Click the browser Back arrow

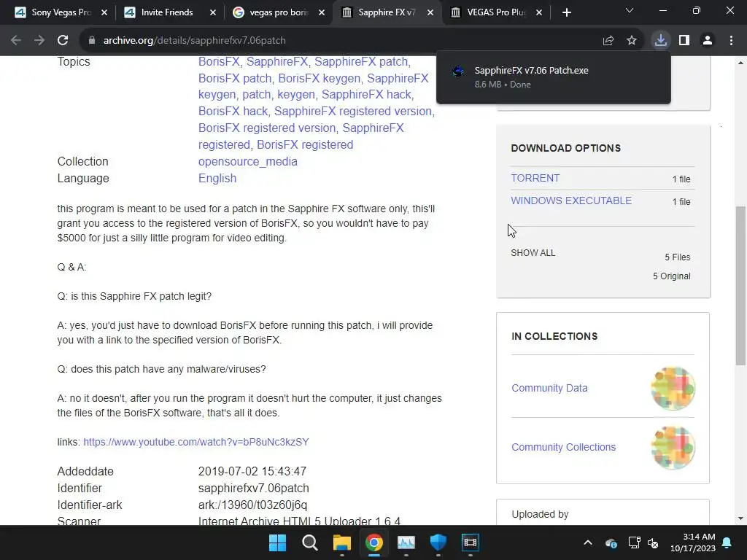[x=16, y=41]
